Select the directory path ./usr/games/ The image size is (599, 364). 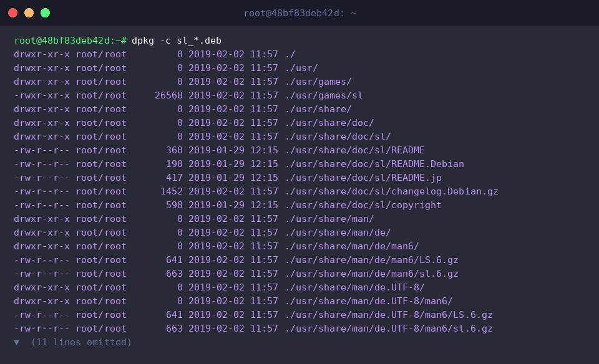coord(318,82)
